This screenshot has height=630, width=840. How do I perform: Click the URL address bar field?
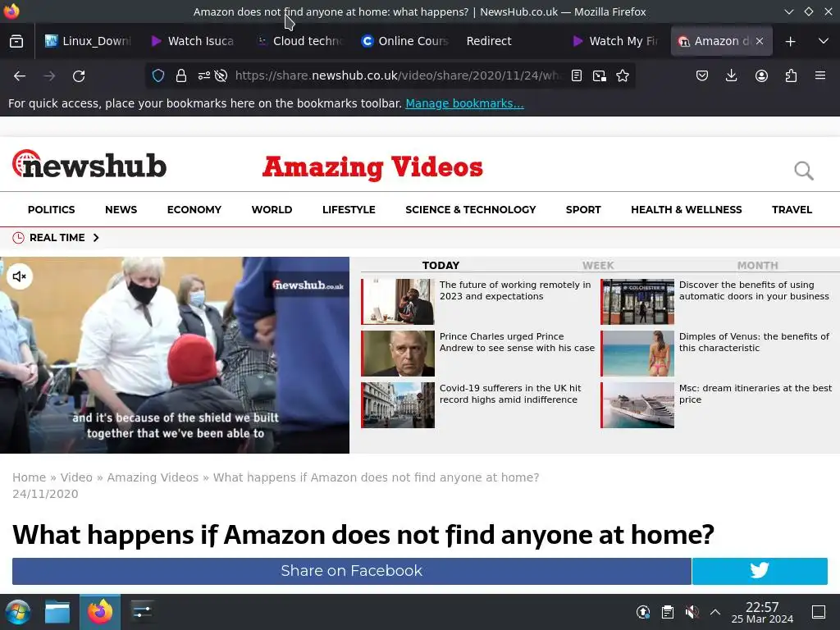click(x=396, y=76)
